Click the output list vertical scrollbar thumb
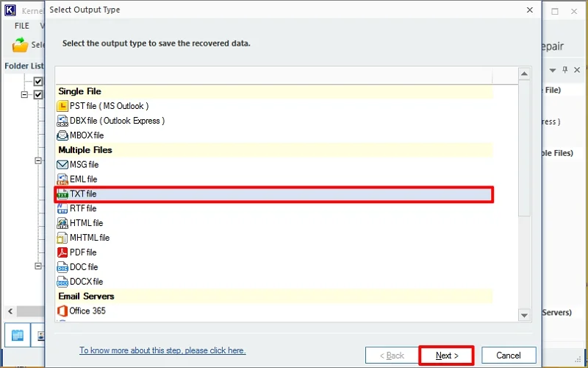 pos(524,149)
